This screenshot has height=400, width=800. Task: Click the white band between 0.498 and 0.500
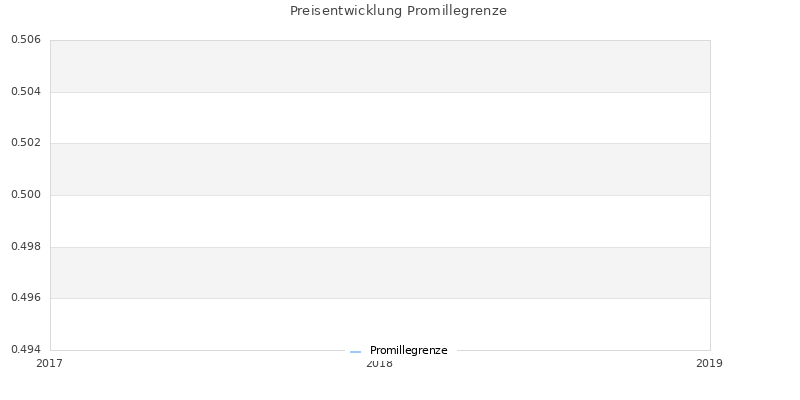click(380, 221)
